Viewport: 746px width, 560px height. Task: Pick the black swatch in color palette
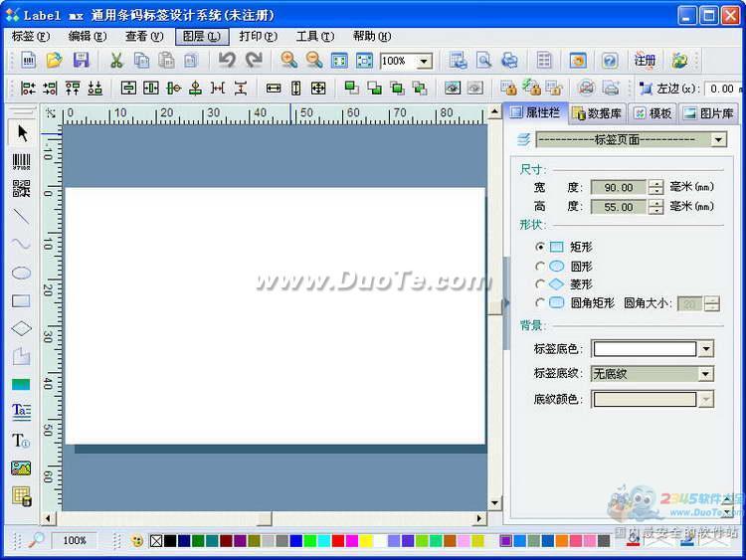[170, 541]
